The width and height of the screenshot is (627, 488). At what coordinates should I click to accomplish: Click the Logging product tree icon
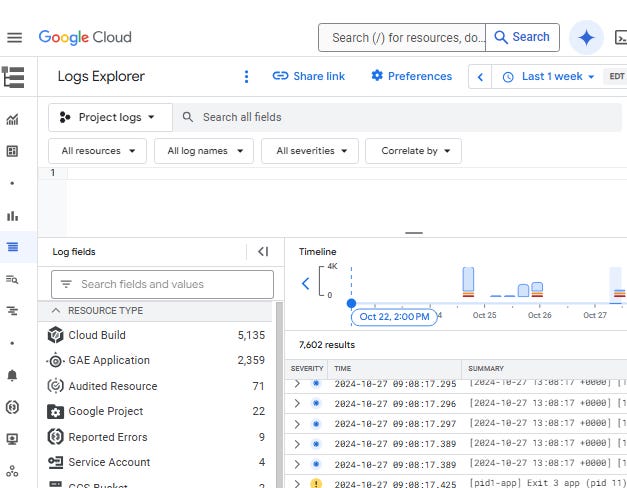click(13, 77)
